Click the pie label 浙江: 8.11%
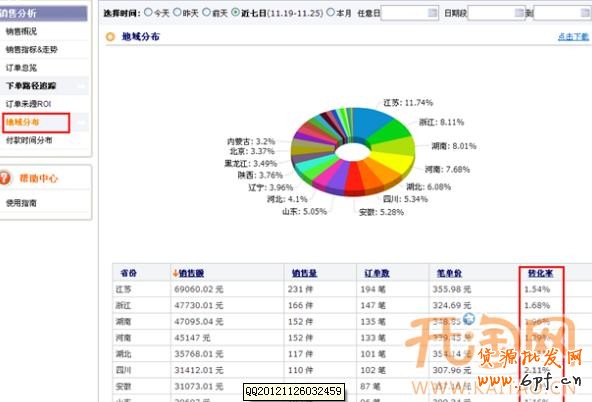This screenshot has width=592, height=402. pyautogui.click(x=441, y=122)
